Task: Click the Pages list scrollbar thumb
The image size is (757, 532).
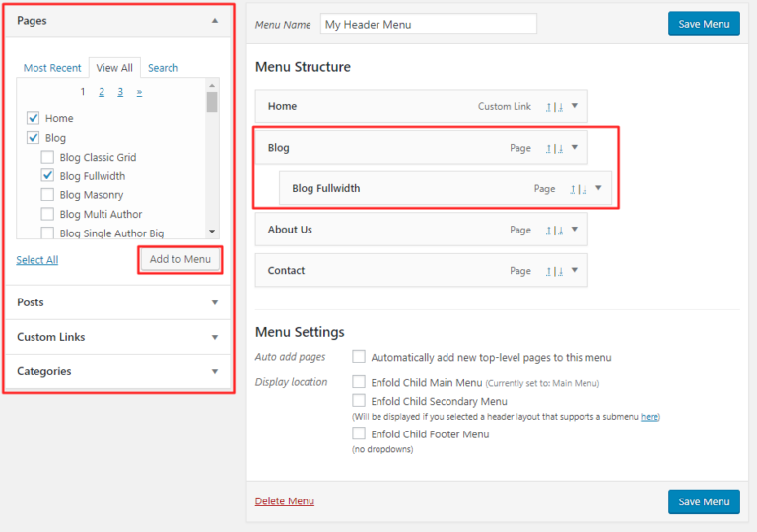Action: coord(212,101)
